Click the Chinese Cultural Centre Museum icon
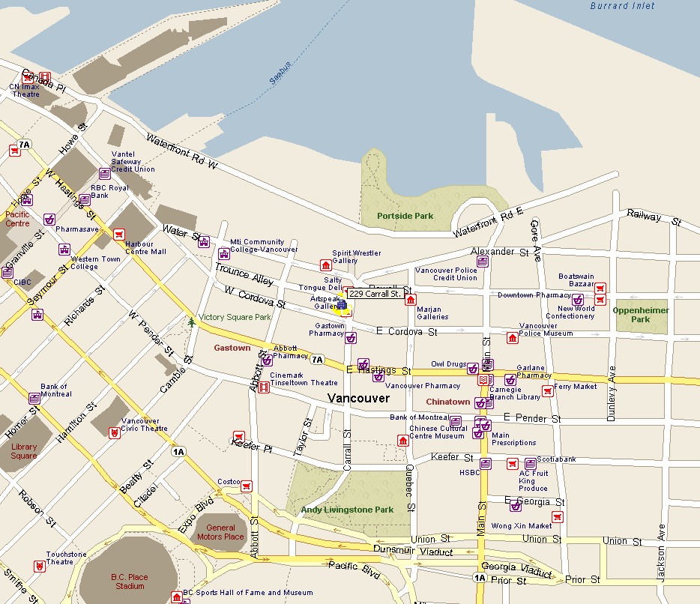This screenshot has width=700, height=604. [403, 441]
